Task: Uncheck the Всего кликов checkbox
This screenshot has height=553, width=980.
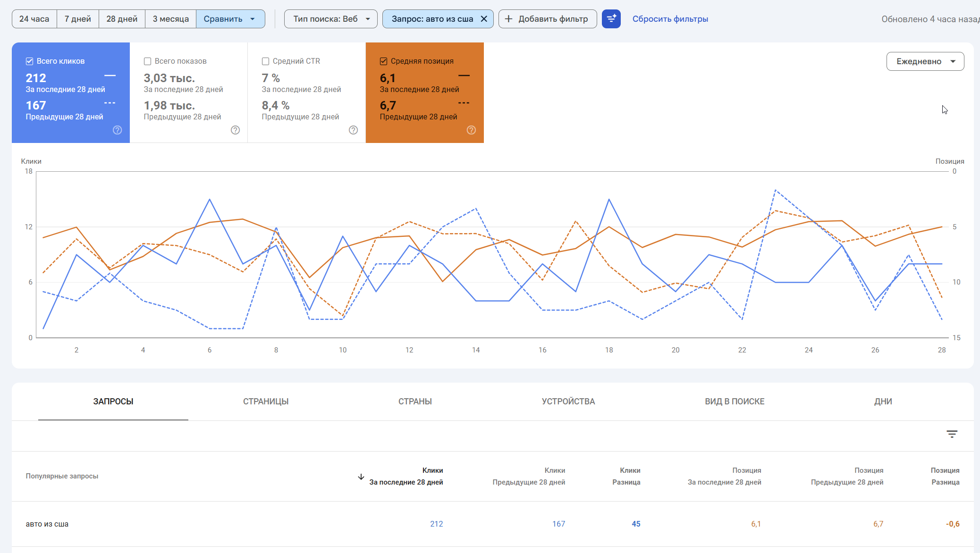Action: point(29,61)
